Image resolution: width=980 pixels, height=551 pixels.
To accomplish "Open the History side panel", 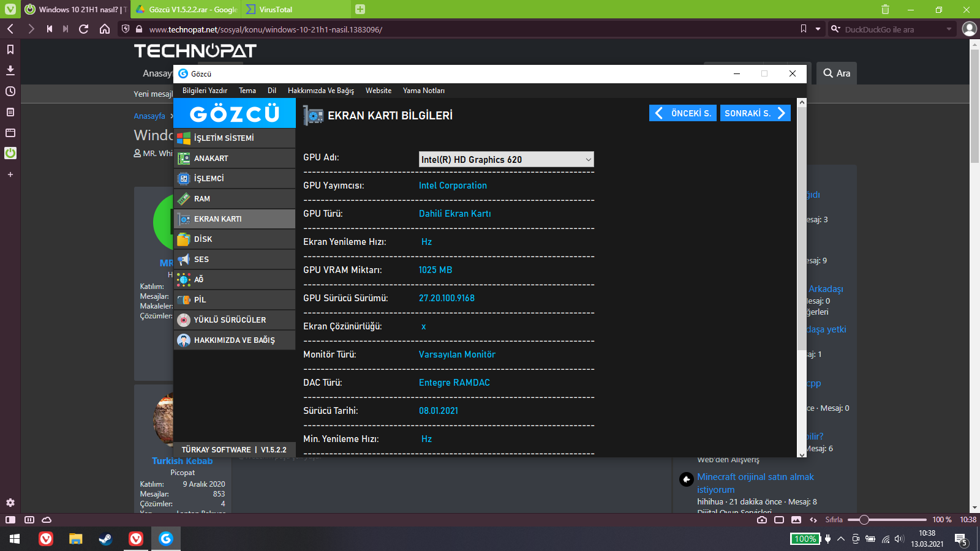I will (10, 91).
